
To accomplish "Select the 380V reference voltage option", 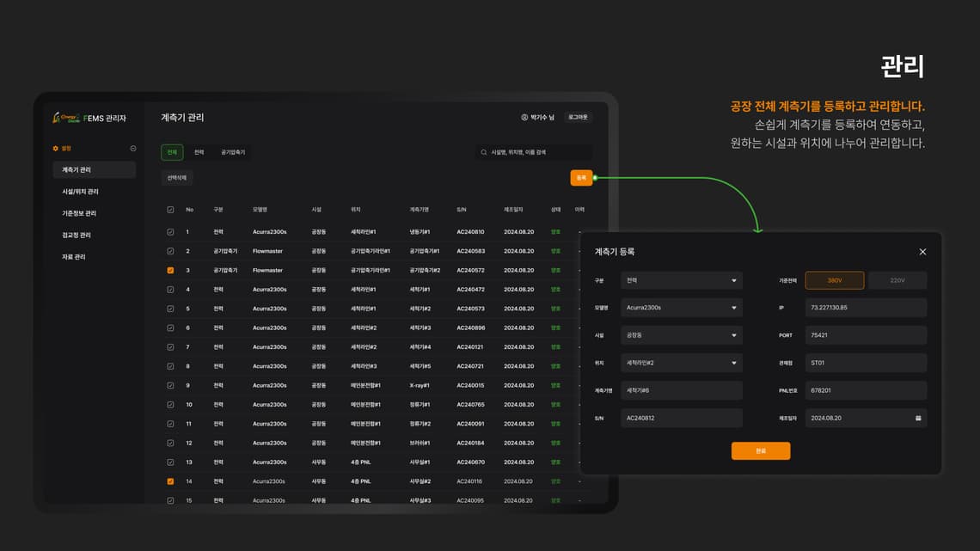I will (x=835, y=280).
